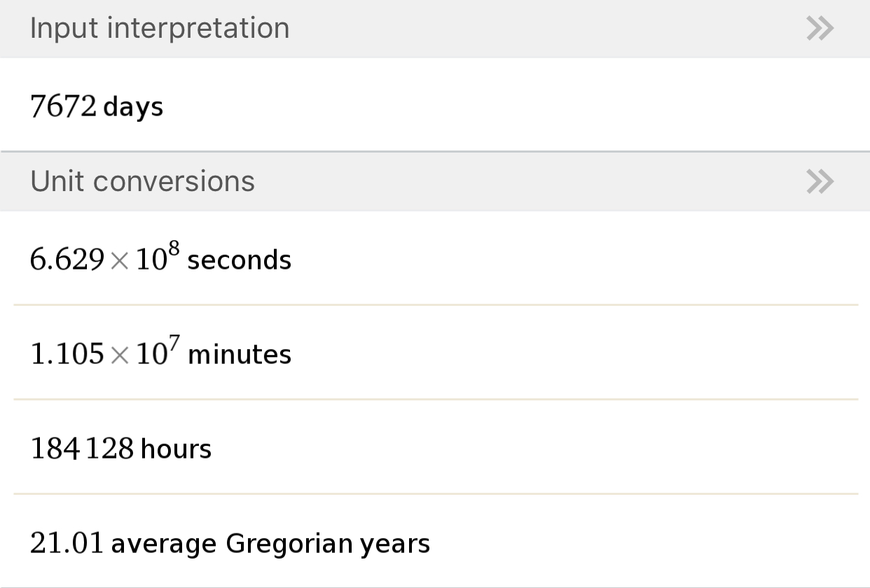Click the 10^8 power term
The height and width of the screenshot is (588, 870).
pyautogui.click(x=158, y=258)
